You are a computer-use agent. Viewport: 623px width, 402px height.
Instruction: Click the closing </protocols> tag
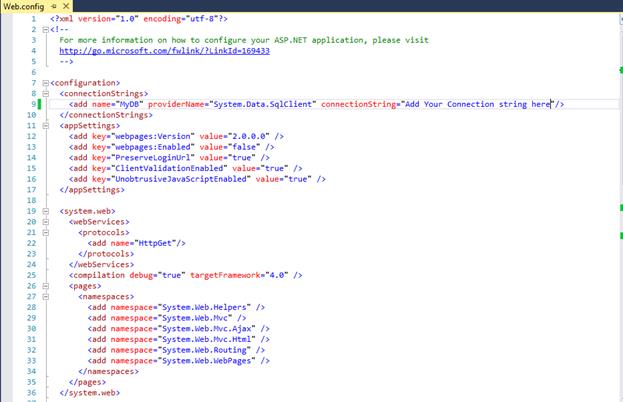click(106, 254)
